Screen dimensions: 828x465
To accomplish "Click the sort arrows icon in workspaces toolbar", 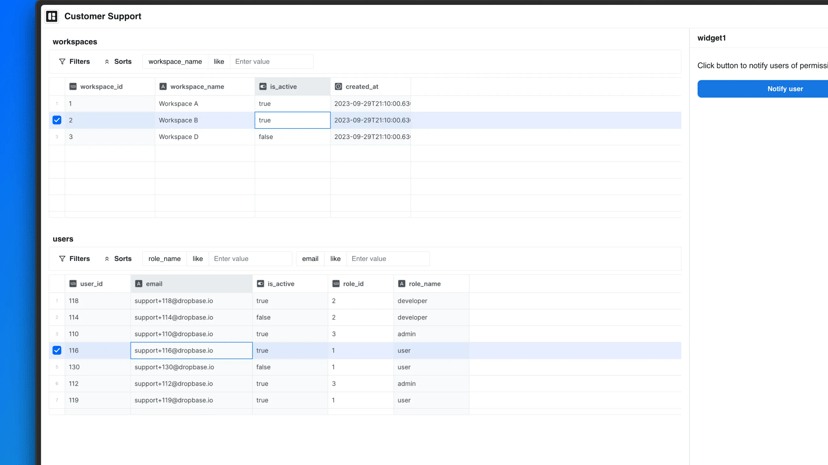I will (x=107, y=62).
